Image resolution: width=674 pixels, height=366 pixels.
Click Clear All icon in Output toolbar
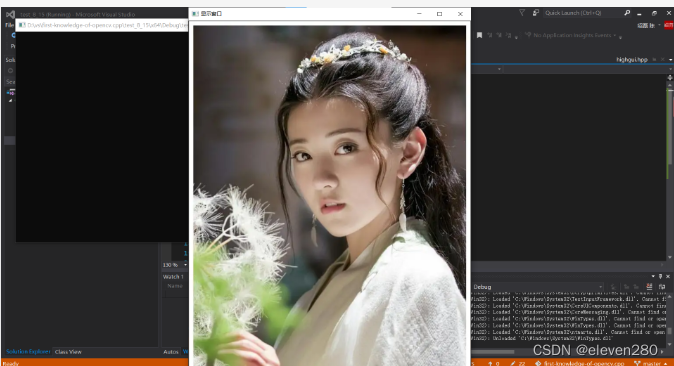pos(649,286)
